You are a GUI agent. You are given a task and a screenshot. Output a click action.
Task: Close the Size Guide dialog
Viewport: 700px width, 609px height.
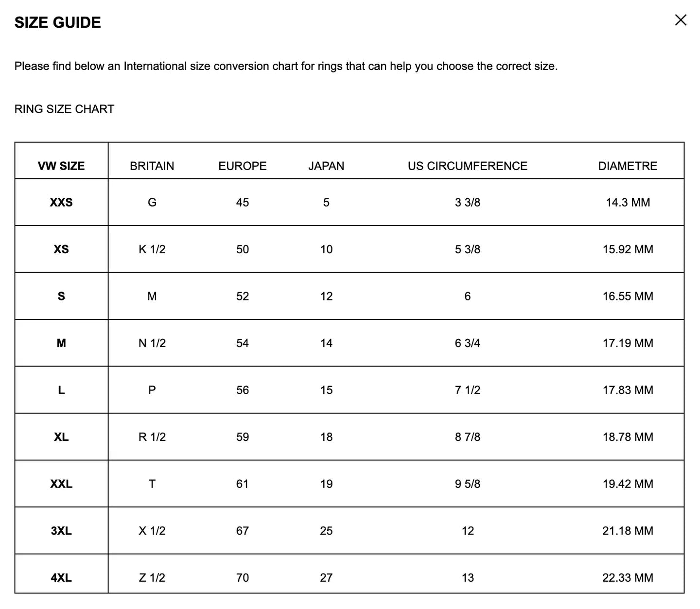[x=681, y=20]
